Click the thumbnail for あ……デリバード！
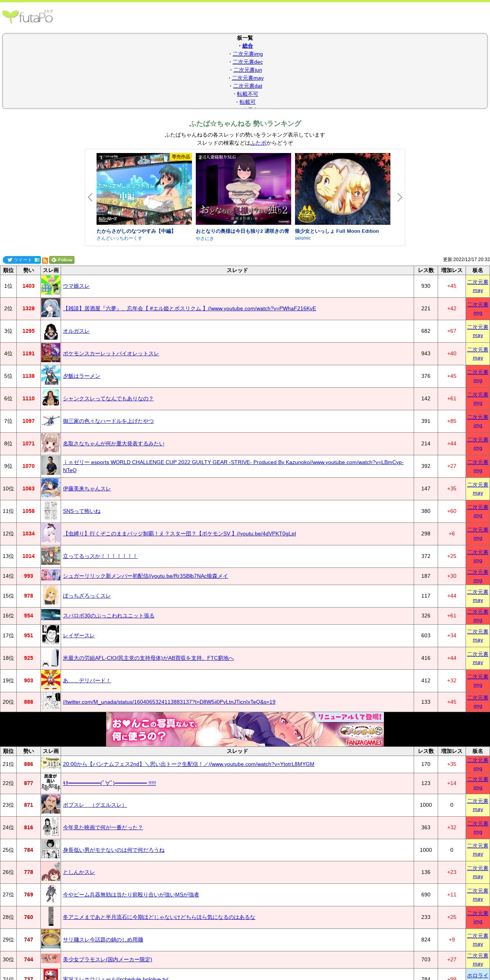This screenshot has height=980, width=490. point(51,680)
